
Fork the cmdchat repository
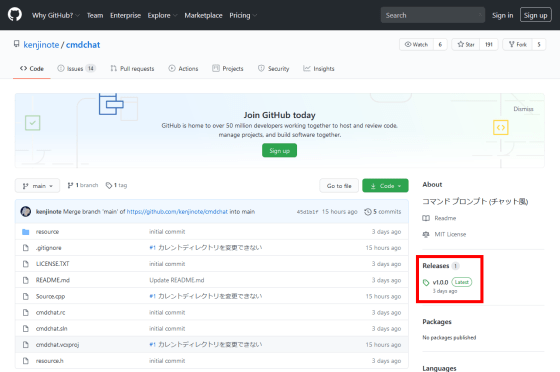518,45
